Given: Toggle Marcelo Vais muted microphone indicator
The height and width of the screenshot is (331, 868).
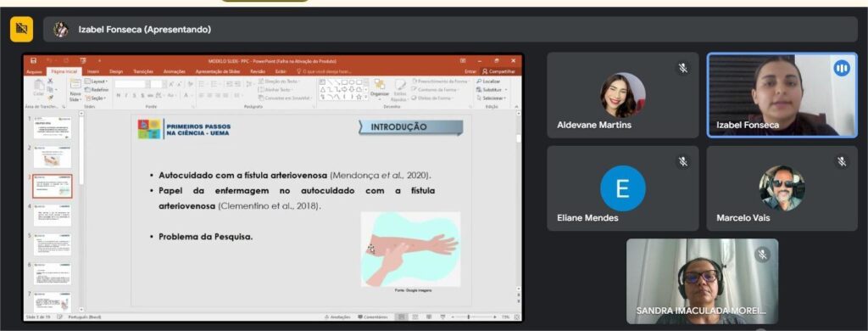Looking at the screenshot, I should tap(842, 161).
